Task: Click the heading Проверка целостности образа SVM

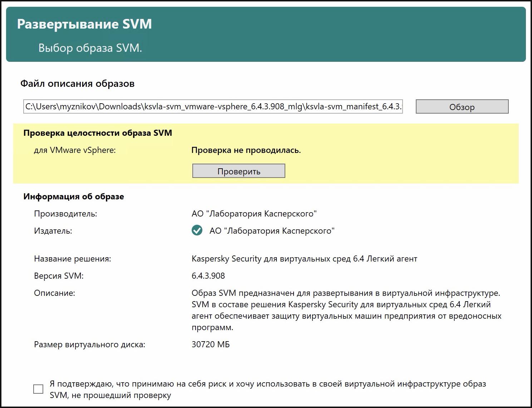Action: pos(98,133)
